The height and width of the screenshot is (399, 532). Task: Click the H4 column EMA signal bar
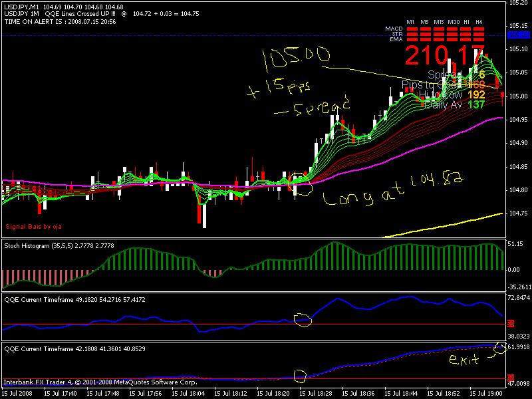pos(479,39)
